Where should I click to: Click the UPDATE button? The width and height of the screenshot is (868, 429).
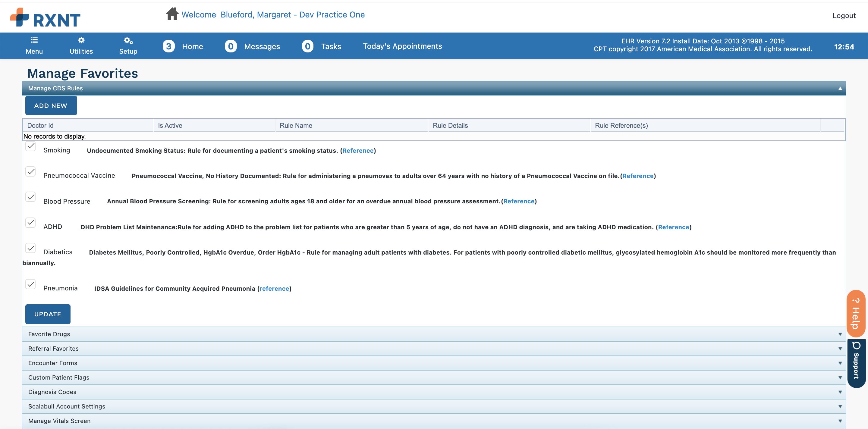(x=48, y=314)
